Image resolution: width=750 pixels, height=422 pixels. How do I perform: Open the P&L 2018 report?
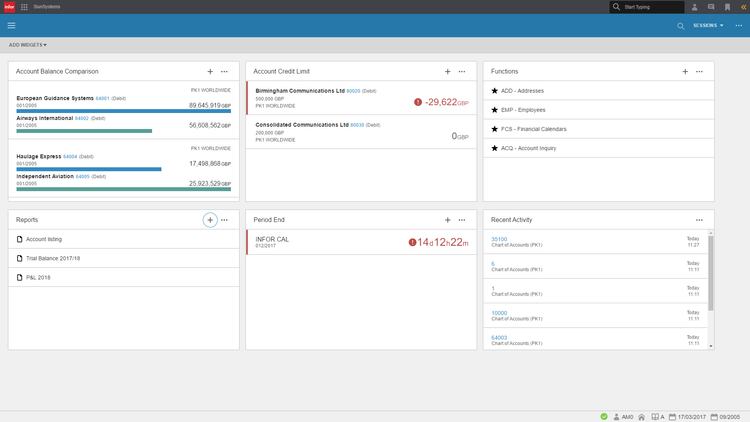[38, 277]
